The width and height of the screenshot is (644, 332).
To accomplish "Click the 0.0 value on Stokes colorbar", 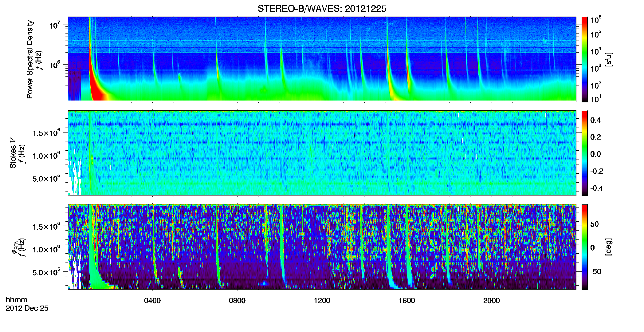I will coord(595,154).
